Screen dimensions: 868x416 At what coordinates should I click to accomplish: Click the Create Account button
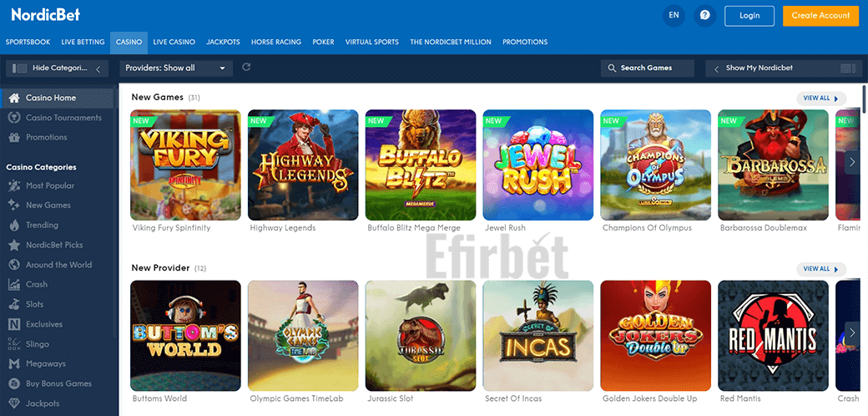point(821,16)
